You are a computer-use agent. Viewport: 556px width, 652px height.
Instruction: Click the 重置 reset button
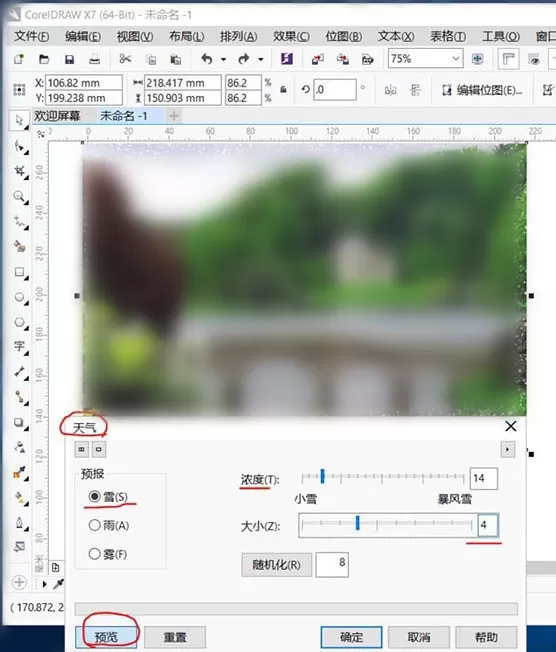point(175,637)
